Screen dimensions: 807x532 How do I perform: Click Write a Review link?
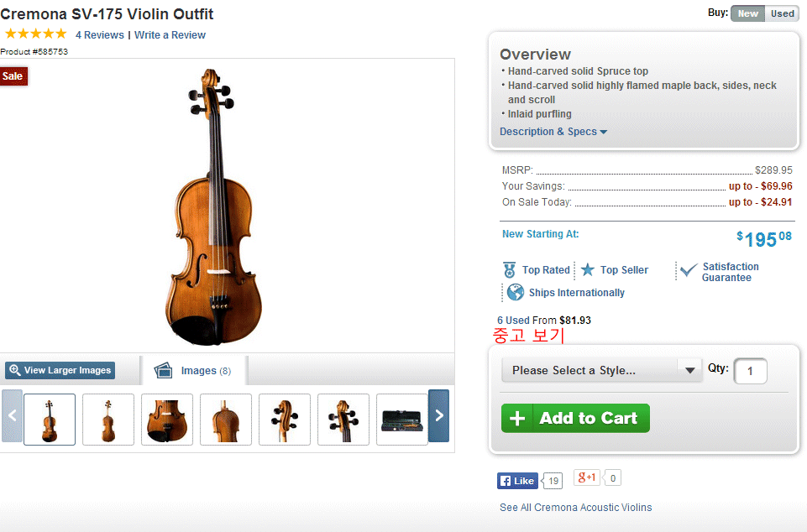(x=170, y=35)
